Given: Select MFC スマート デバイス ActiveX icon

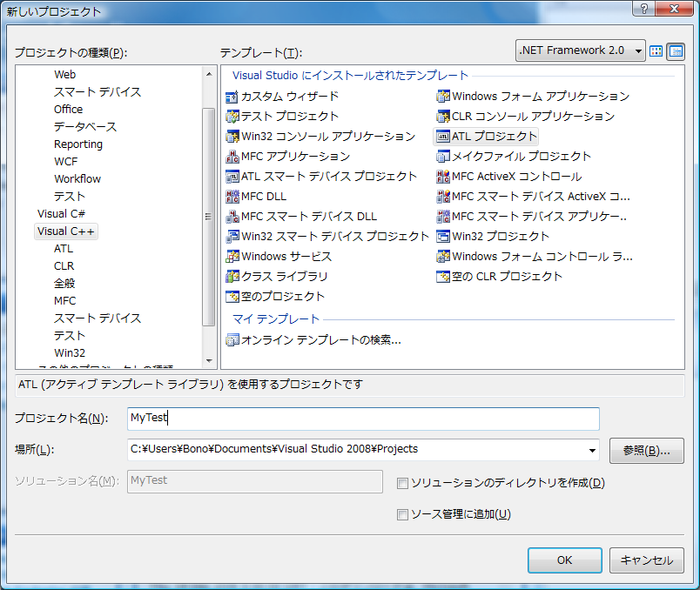Looking at the screenshot, I should 443,197.
